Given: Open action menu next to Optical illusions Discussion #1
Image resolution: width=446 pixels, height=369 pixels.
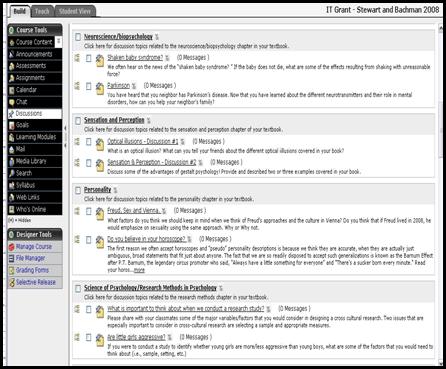Looking at the screenshot, I should coord(182,142).
